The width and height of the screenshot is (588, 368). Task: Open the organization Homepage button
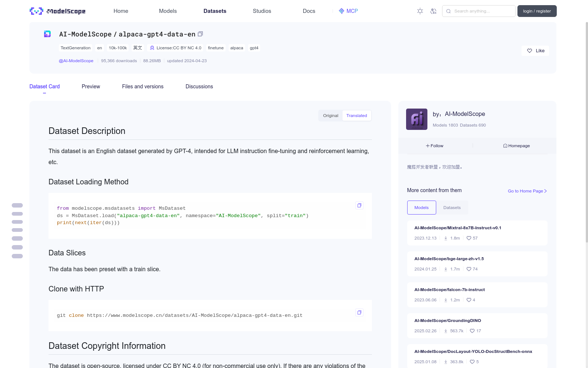click(516, 146)
